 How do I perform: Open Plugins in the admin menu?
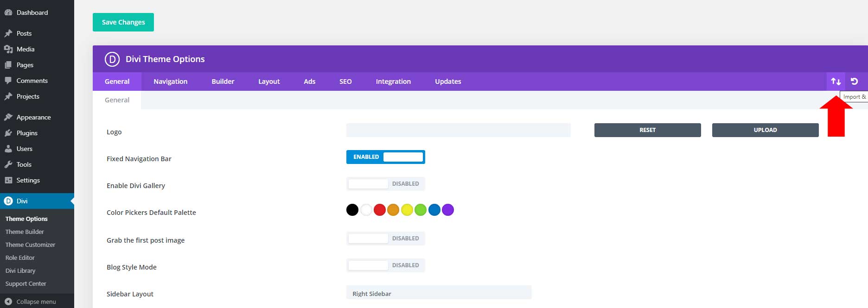(x=37, y=133)
